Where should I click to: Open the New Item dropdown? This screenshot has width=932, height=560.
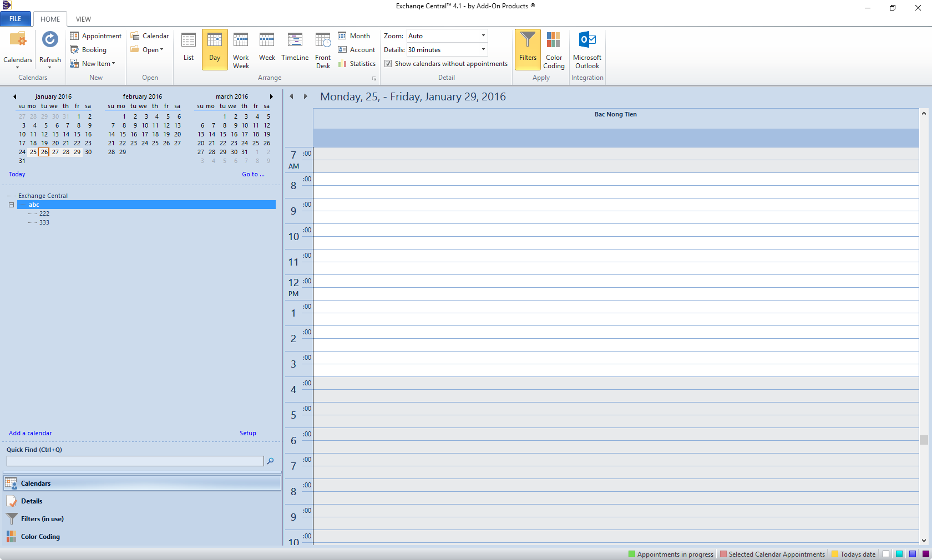[93, 64]
